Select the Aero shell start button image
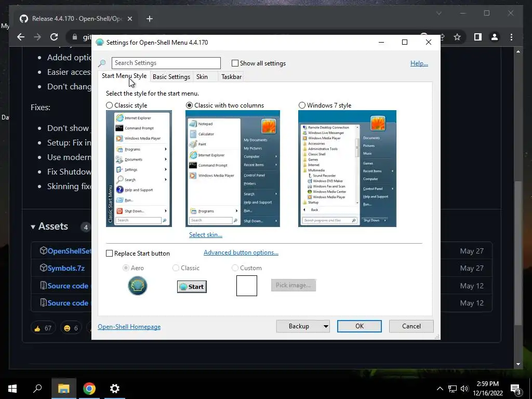This screenshot has height=399, width=532. tap(137, 286)
